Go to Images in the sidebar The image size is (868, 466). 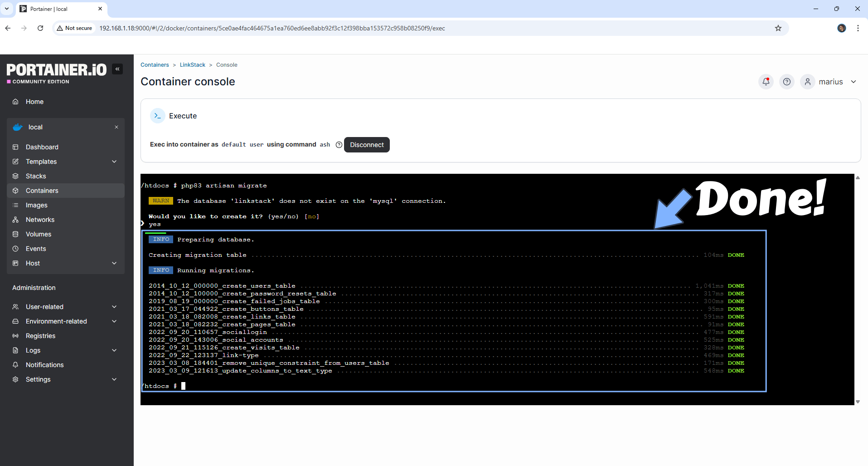[x=36, y=205]
